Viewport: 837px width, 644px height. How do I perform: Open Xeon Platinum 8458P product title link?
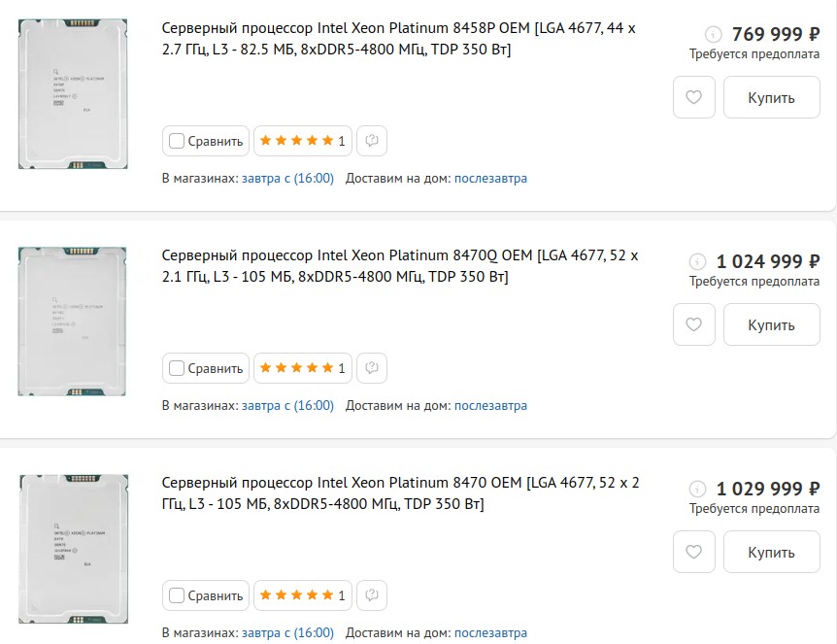(399, 39)
